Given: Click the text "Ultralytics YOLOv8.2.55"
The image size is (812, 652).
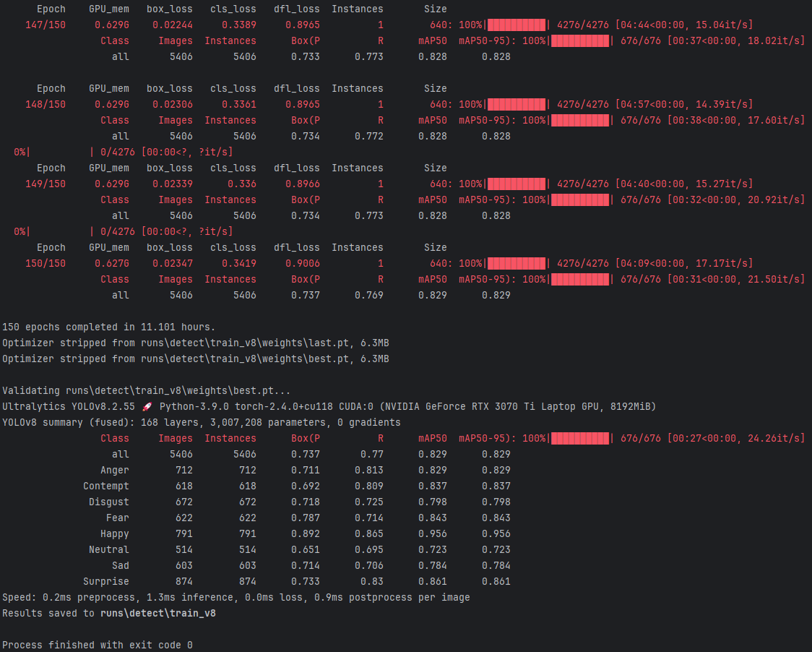Looking at the screenshot, I should 69,407.
